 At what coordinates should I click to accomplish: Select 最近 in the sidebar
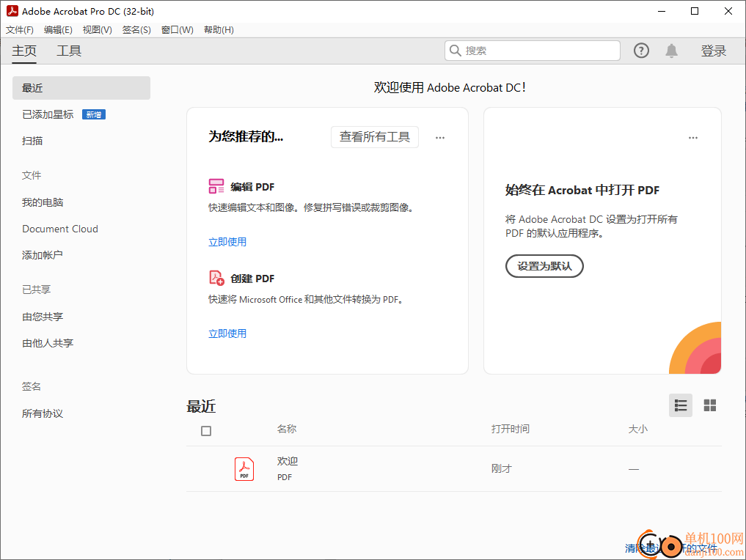click(x=81, y=88)
